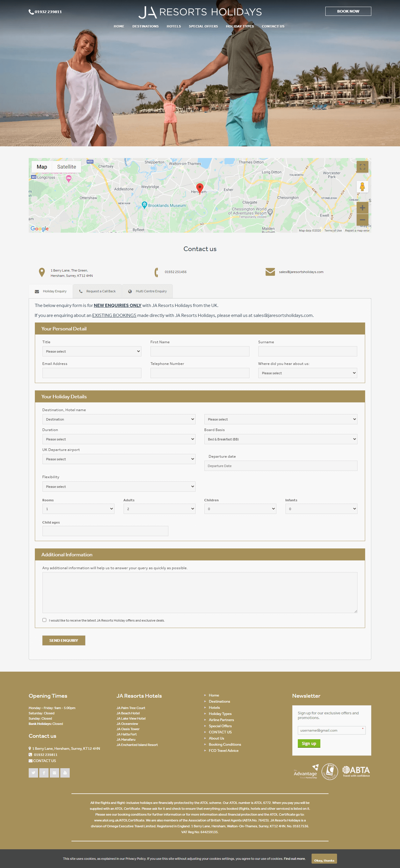Click the First Name input field
This screenshot has height=868, width=400.
coord(200,351)
